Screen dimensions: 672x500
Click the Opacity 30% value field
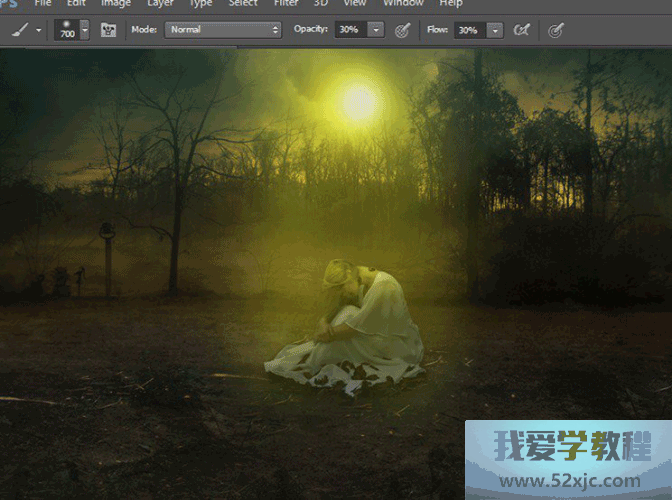349,30
